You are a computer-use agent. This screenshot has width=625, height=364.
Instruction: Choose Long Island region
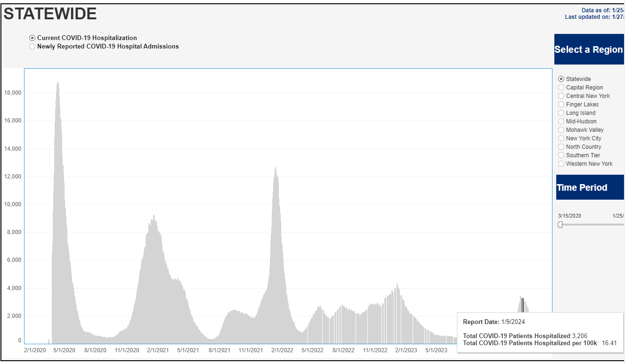pos(561,113)
